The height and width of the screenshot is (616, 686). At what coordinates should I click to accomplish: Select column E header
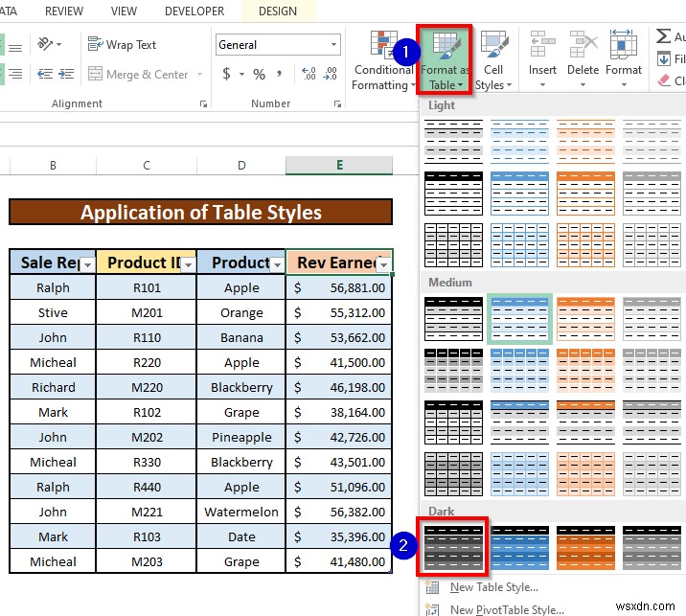point(339,166)
